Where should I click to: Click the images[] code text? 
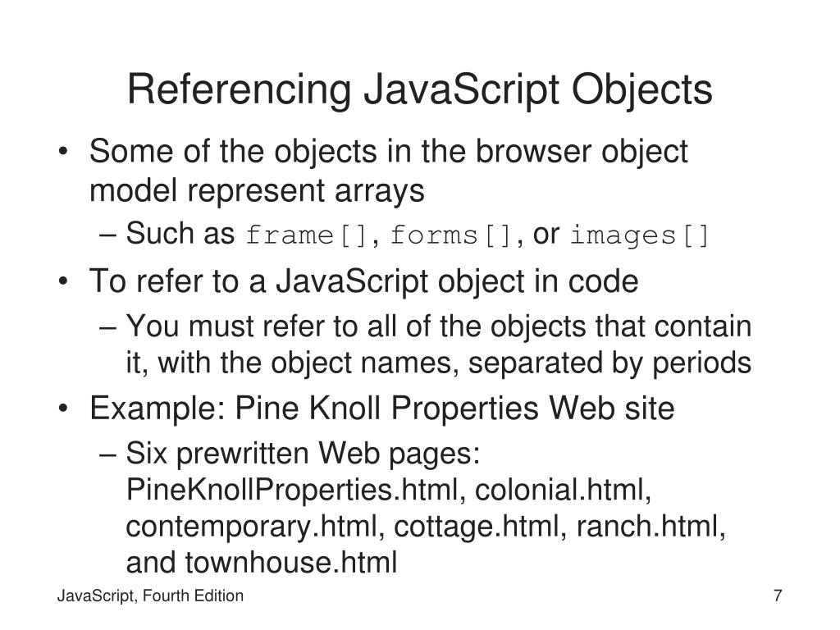(x=640, y=235)
